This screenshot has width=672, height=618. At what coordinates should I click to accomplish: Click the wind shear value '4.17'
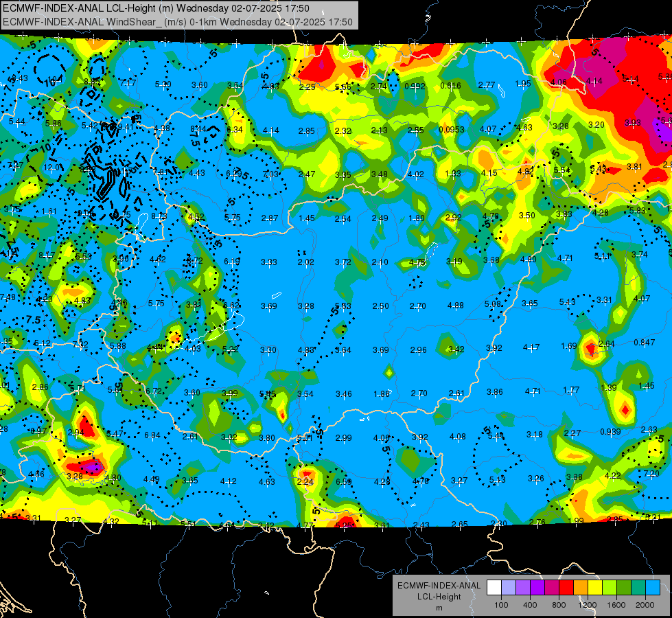[x=531, y=347]
